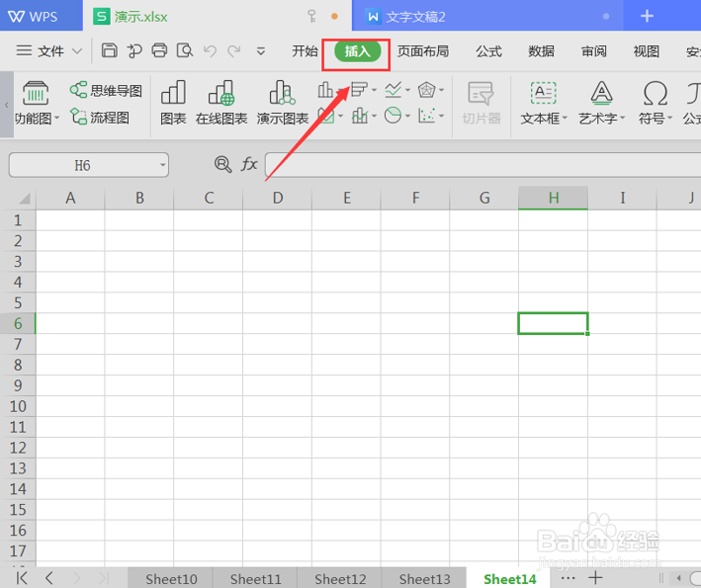Switch to Sheet12 tab
This screenshot has height=588, width=701.
click(340, 579)
